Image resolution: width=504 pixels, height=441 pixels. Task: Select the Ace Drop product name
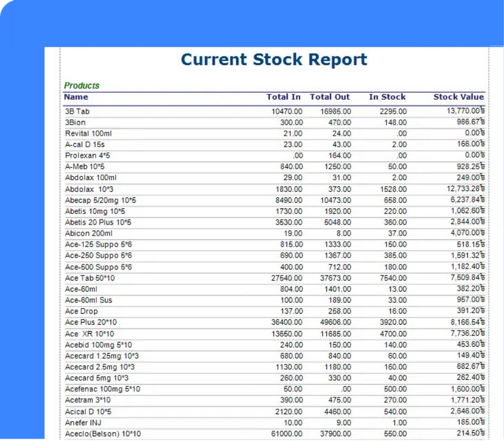81,311
